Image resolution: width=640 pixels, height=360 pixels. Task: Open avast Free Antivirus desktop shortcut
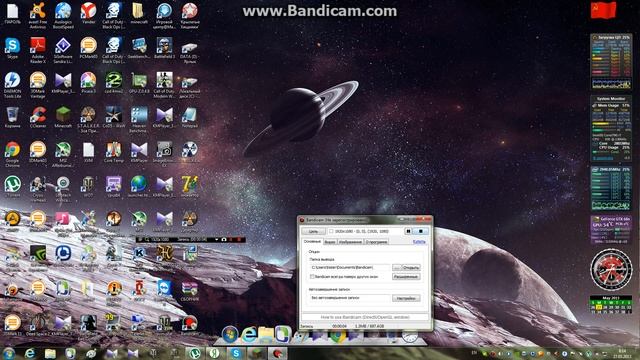(38, 16)
